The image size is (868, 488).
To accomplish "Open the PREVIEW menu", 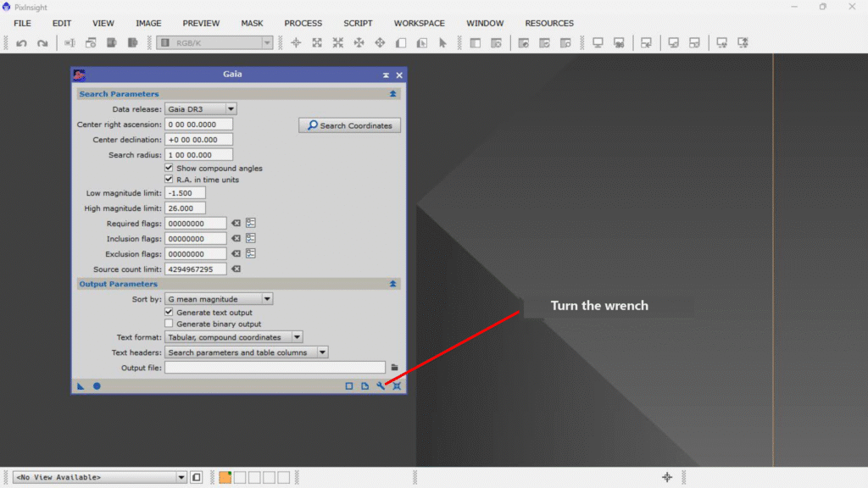I will 201,23.
